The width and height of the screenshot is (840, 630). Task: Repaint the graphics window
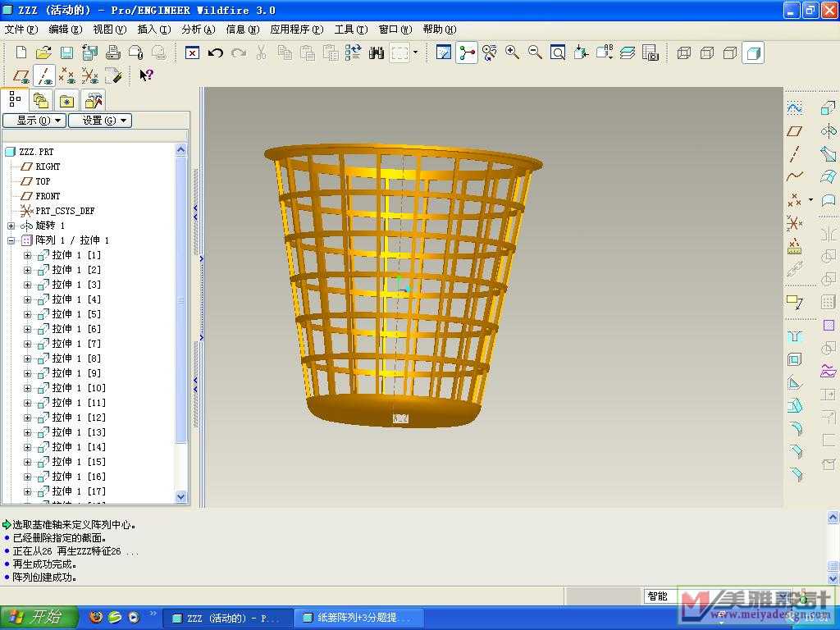coord(444,52)
